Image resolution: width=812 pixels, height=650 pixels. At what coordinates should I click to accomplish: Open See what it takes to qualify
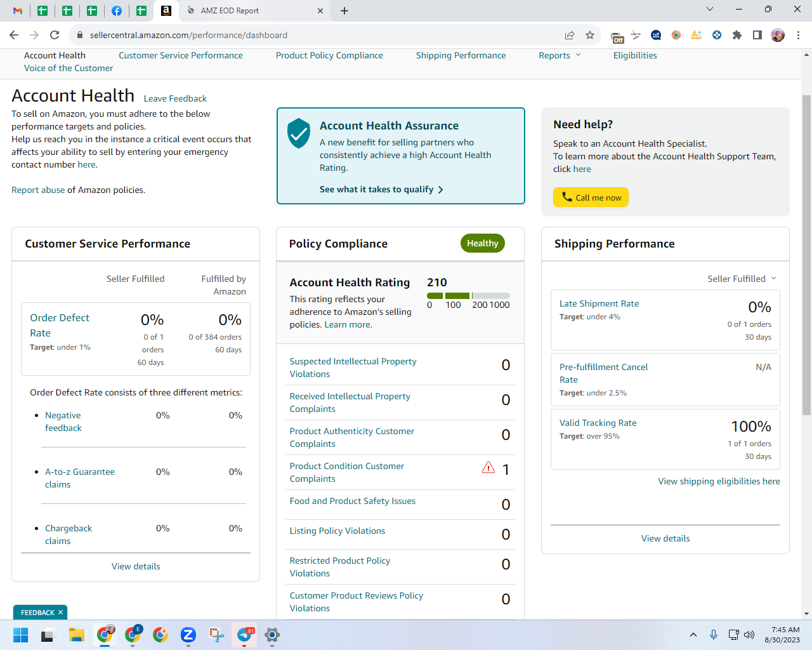click(x=381, y=189)
